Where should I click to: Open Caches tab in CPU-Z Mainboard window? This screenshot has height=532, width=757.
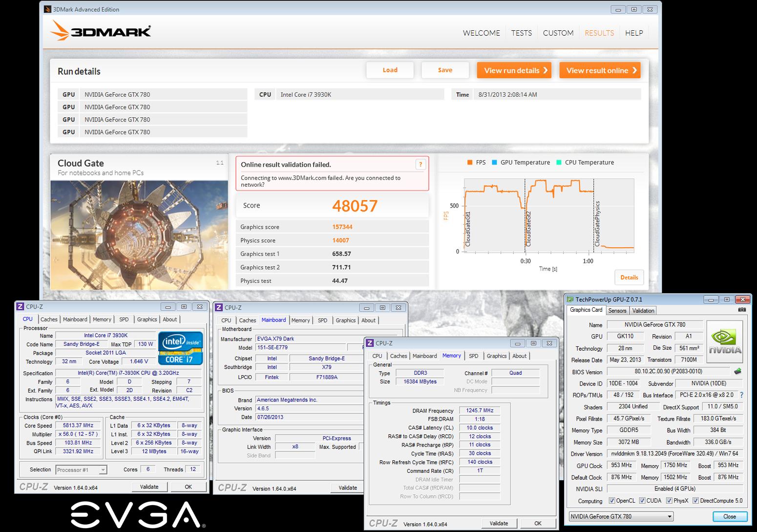(248, 320)
